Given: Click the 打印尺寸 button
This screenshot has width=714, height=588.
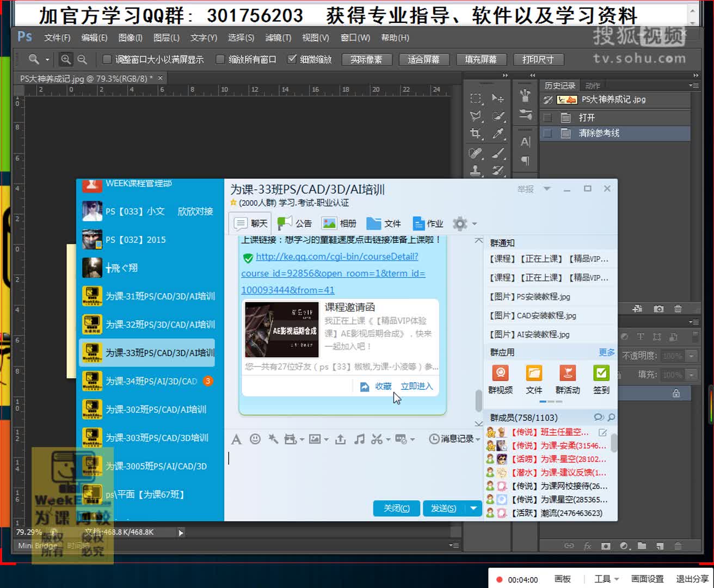Looking at the screenshot, I should point(538,59).
